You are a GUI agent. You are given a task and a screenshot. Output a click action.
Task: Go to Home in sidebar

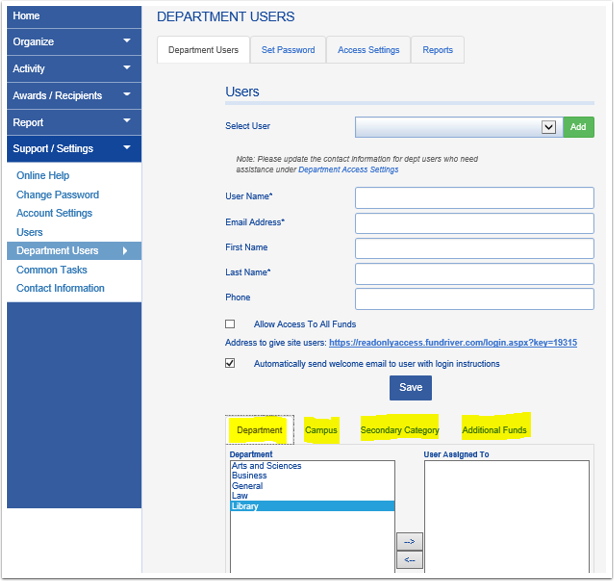pyautogui.click(x=26, y=16)
